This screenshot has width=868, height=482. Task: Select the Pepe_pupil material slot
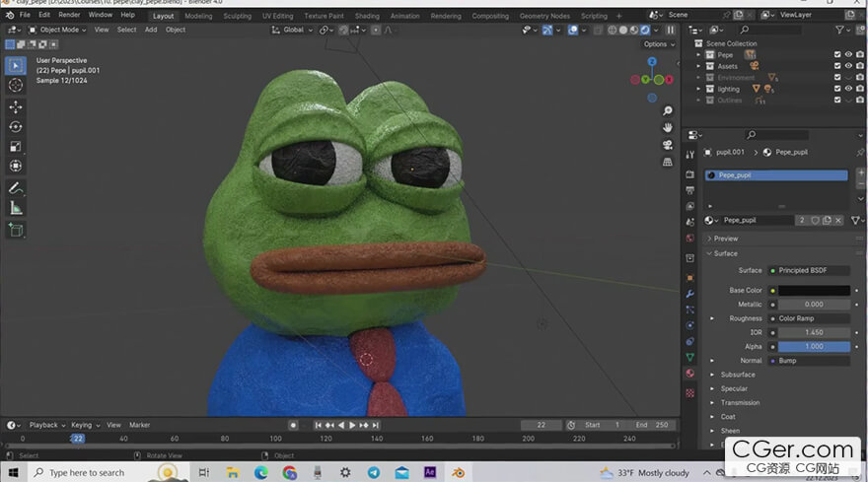pos(776,175)
